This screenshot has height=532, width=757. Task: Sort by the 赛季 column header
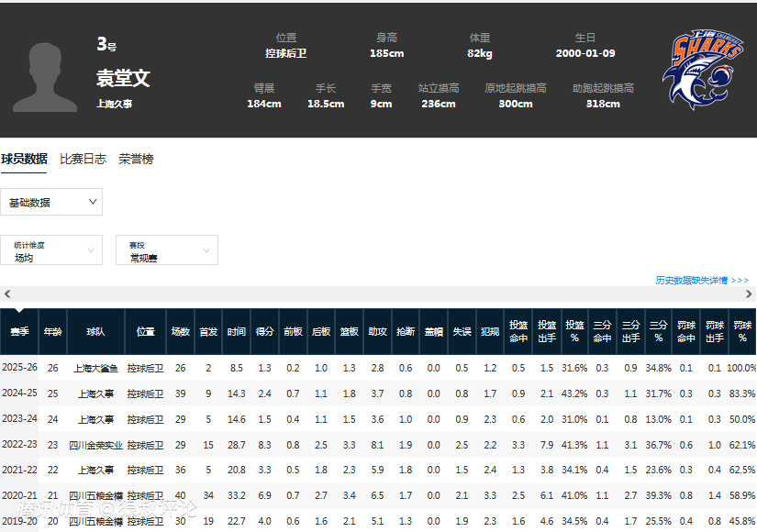(x=20, y=332)
